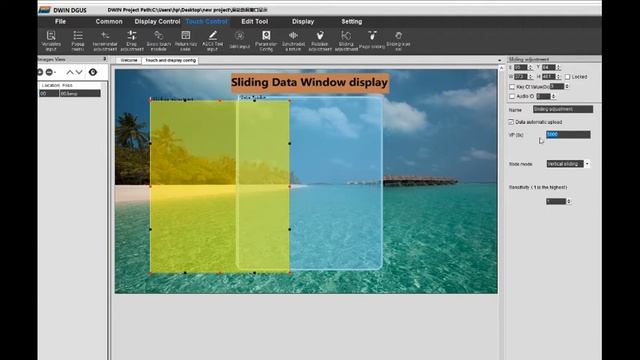Click the Files column header
Viewport: 640px width, 360px height.
click(67, 86)
